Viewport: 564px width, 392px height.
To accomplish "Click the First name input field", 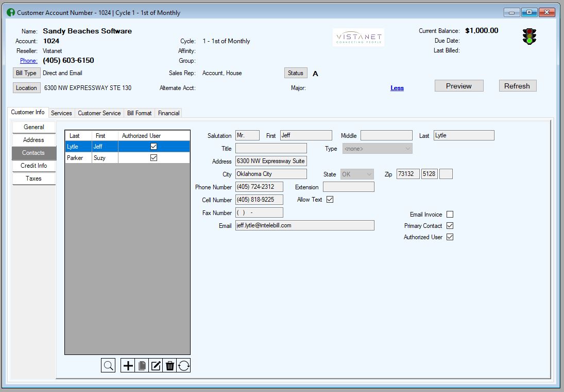I will tap(306, 135).
